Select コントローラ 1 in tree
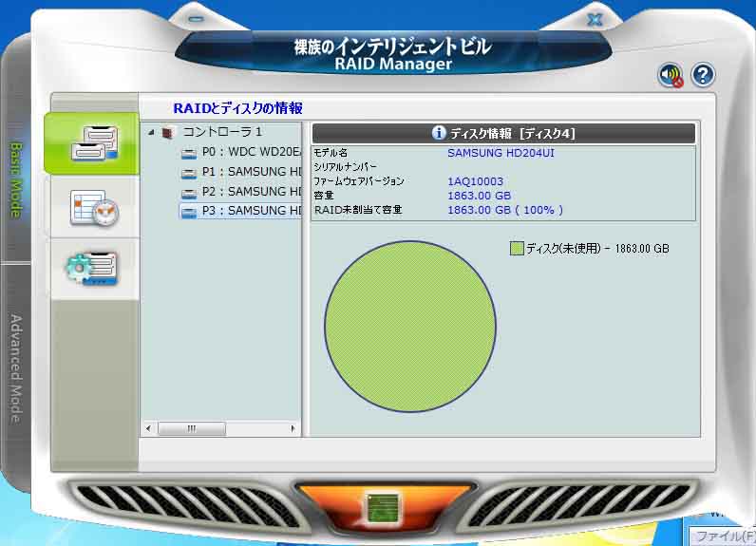This screenshot has width=756, height=546. click(222, 132)
